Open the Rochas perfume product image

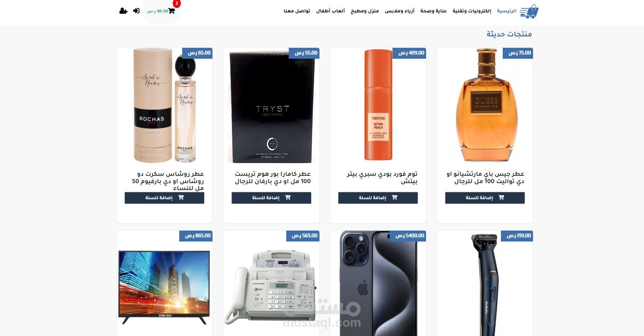point(165,105)
